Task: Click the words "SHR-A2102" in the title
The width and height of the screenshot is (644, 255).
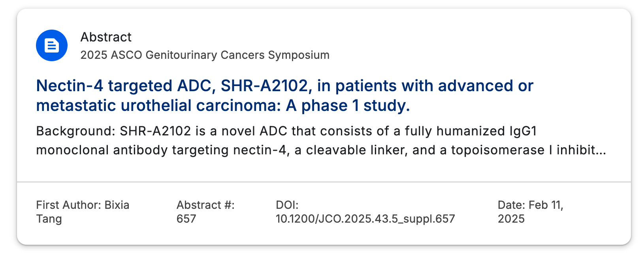Action: click(264, 86)
